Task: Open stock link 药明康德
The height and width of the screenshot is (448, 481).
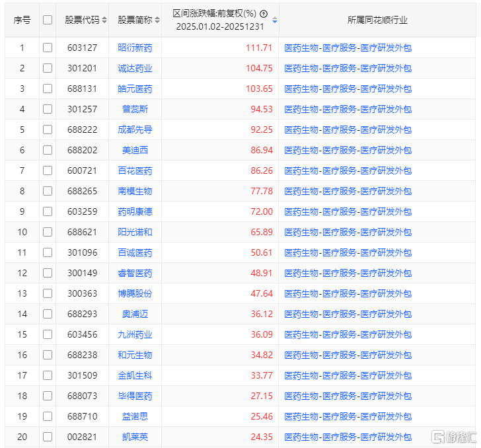Action: (x=135, y=211)
